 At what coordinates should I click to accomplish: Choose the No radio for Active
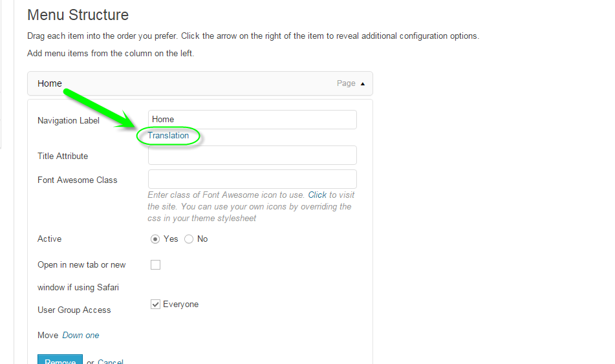pyautogui.click(x=189, y=239)
